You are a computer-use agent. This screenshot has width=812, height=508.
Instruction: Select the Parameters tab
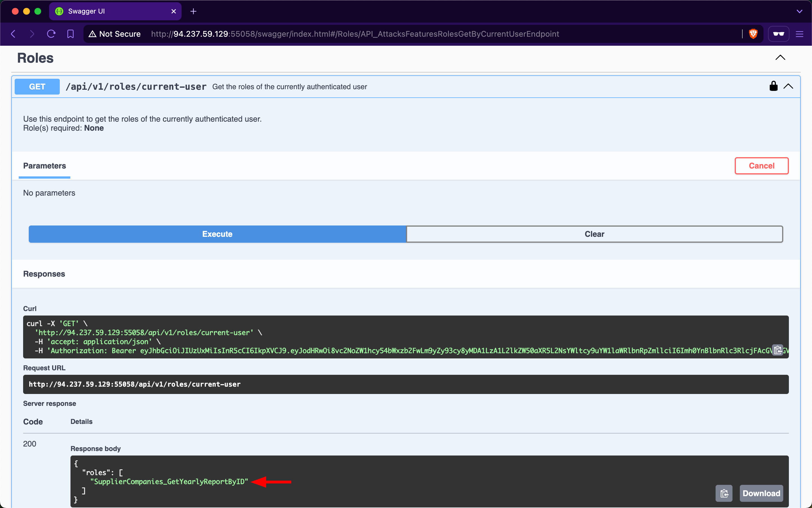(x=45, y=166)
